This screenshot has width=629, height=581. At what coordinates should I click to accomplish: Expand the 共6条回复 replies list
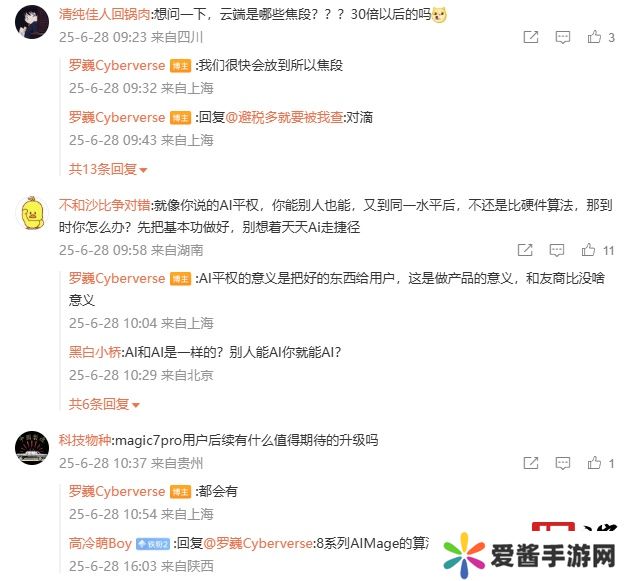(104, 404)
